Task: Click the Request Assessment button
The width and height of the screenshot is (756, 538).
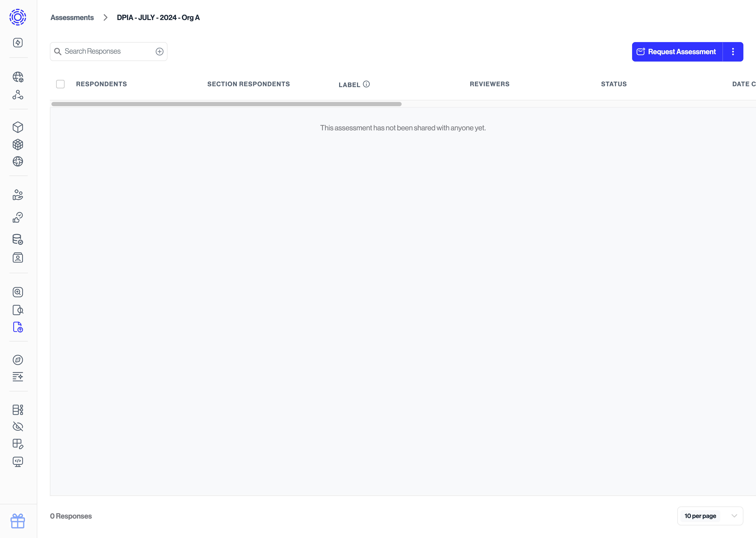Action: tap(677, 52)
